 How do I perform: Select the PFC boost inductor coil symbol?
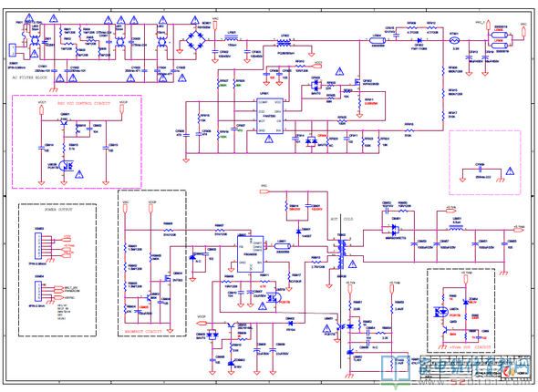click(284, 43)
